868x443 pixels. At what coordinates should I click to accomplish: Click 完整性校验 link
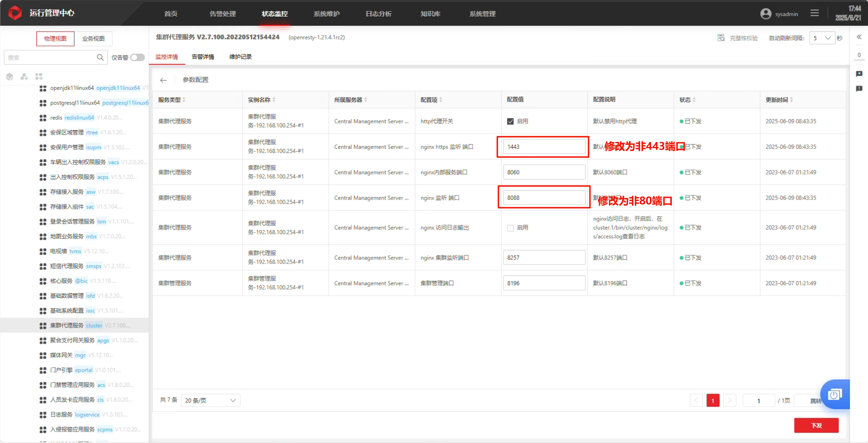click(744, 38)
